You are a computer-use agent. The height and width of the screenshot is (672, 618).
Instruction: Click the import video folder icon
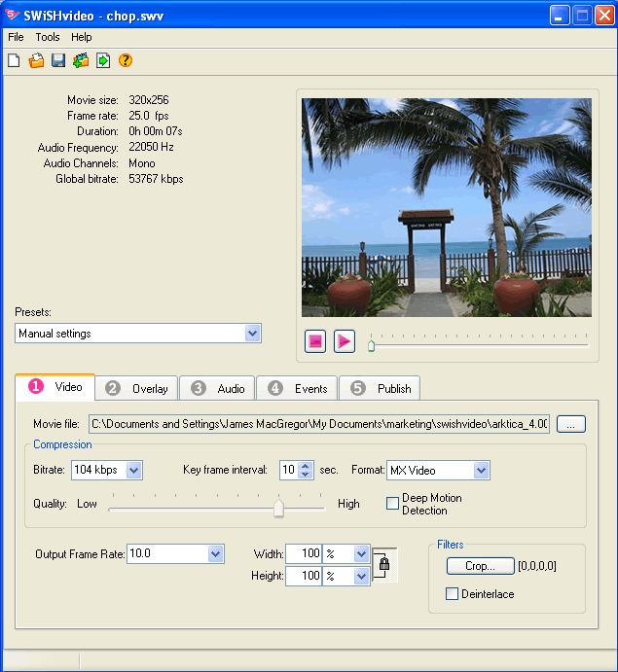click(81, 60)
